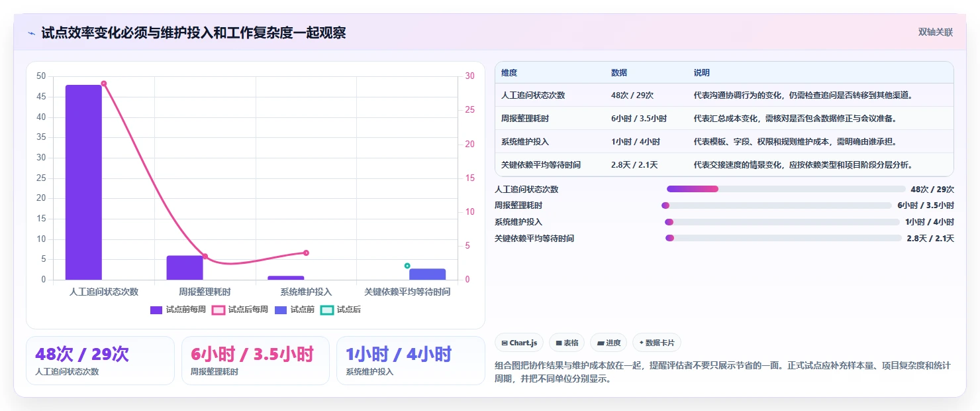The image size is (980, 411).
Task: Click the 周报整理耗时 progress bar
Action: click(777, 206)
